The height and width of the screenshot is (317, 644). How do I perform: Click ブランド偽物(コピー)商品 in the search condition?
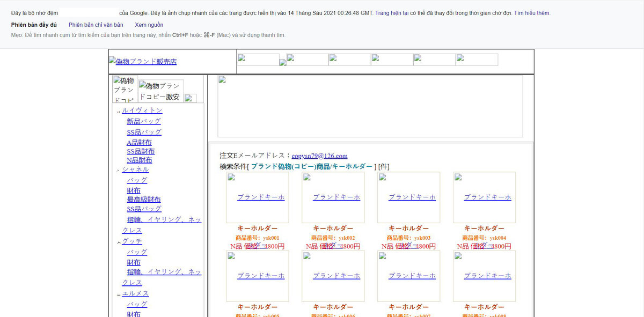coord(290,166)
